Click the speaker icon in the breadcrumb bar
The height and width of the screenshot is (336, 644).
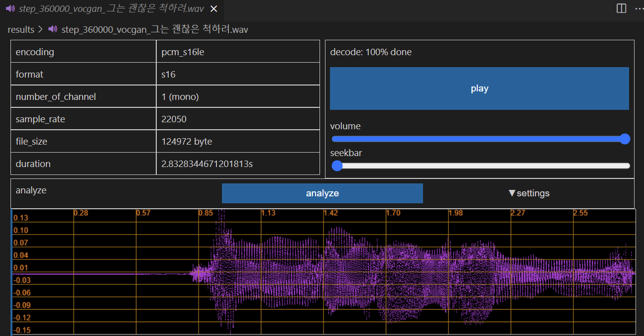52,29
